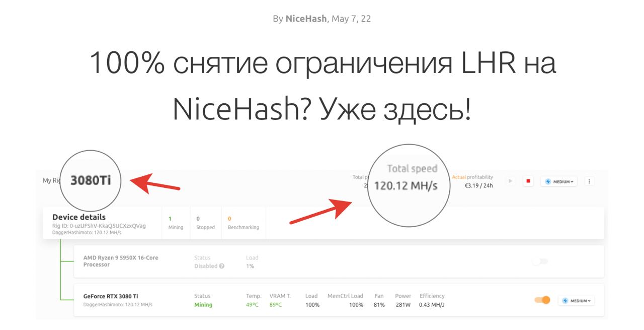Viewport: 644px width, 330px height.
Task: Click the Stopped count 0
Action: [198, 219]
